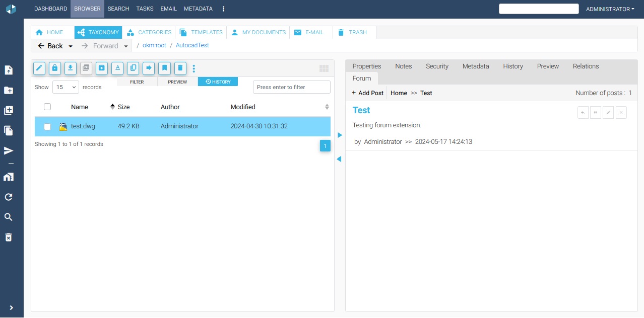Click the move arrow icon in toolbar
The height and width of the screenshot is (318, 644).
[149, 68]
